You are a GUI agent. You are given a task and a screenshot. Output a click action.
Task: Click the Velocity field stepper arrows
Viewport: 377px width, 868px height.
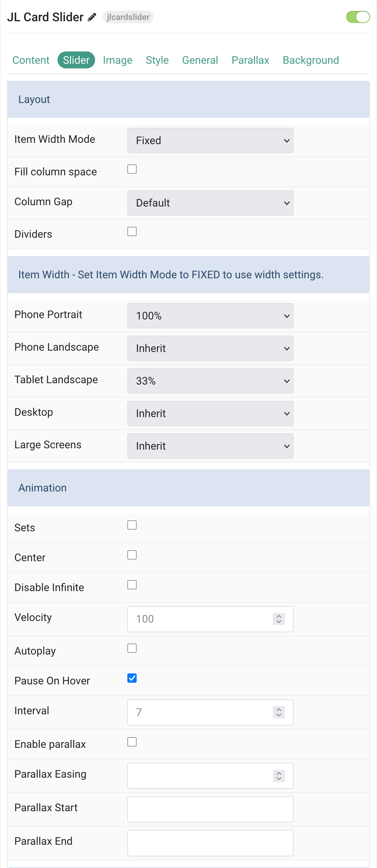279,619
